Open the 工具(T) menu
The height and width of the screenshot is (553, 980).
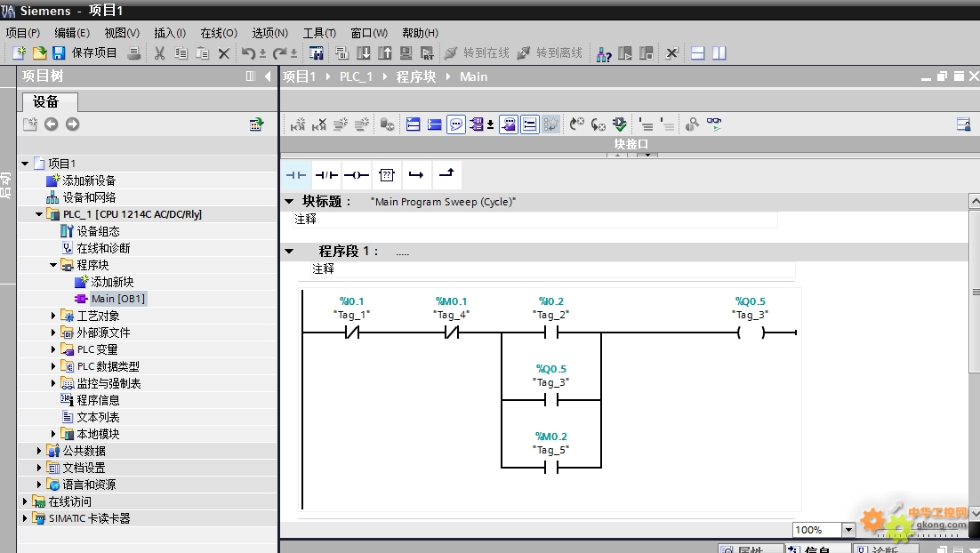[319, 33]
